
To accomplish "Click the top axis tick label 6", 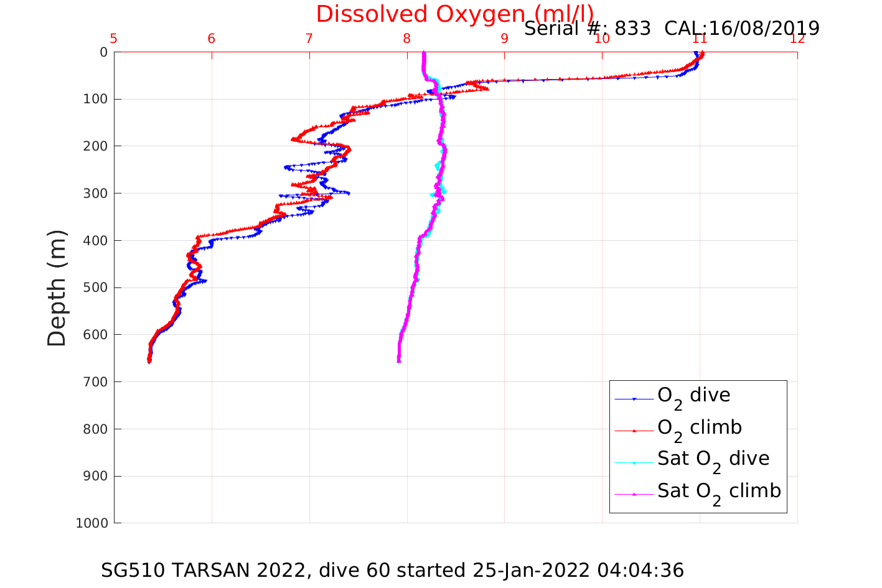I will [212, 39].
